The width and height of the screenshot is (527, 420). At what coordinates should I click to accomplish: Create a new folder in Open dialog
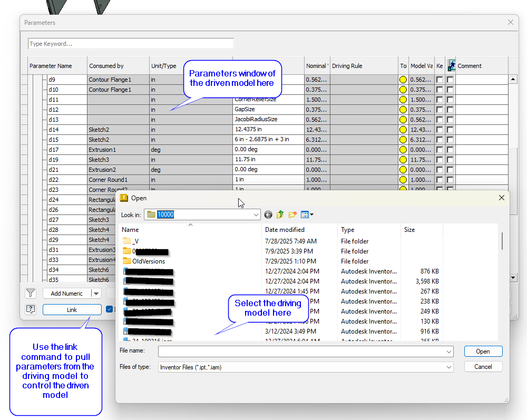tap(292, 214)
